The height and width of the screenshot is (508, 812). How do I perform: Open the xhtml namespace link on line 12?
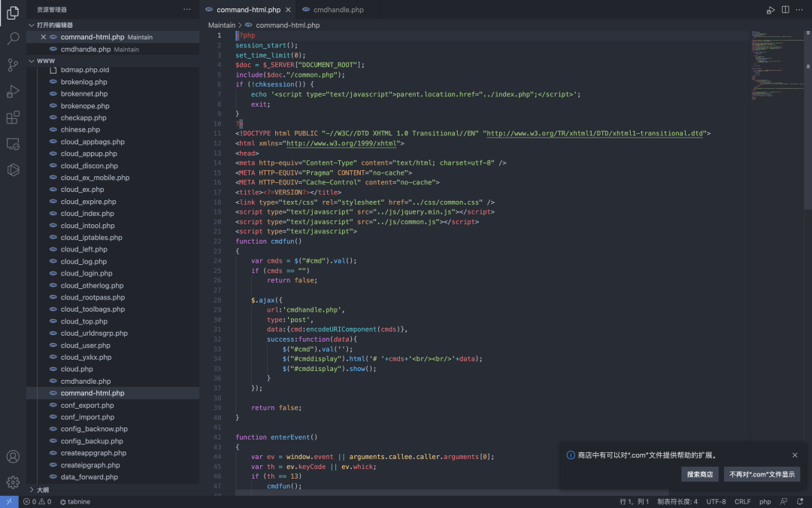pos(341,143)
